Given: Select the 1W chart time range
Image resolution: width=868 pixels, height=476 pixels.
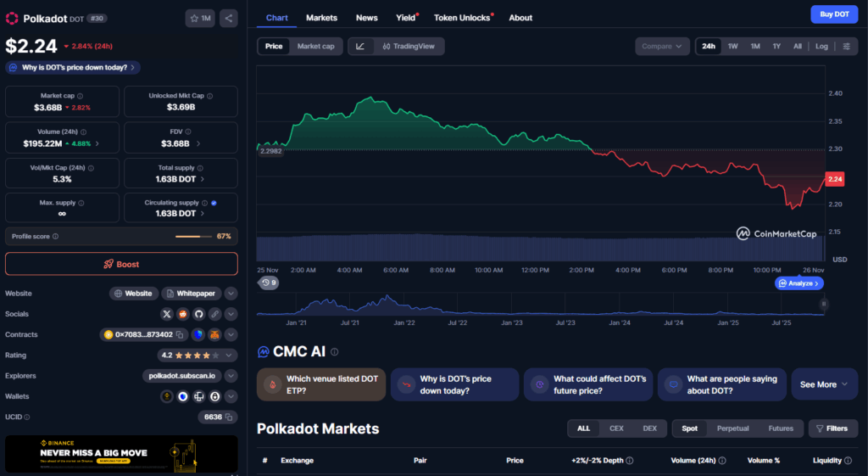Looking at the screenshot, I should pos(732,47).
